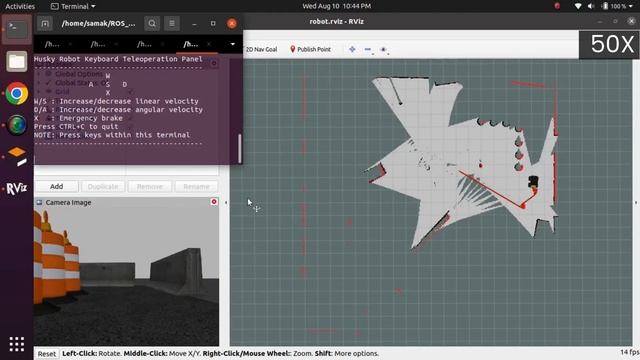The image size is (640, 360).
Task: Click the terminal vertical scrollbar handle
Action: coord(240,148)
